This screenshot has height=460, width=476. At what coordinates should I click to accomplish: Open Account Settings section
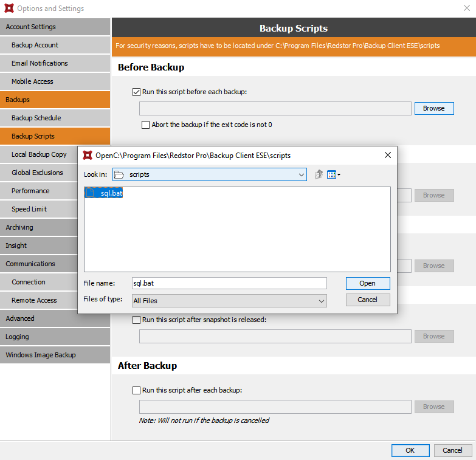pos(55,27)
